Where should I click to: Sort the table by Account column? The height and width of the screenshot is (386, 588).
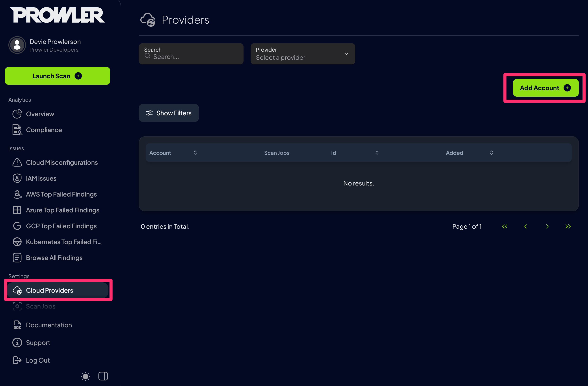pyautogui.click(x=195, y=153)
